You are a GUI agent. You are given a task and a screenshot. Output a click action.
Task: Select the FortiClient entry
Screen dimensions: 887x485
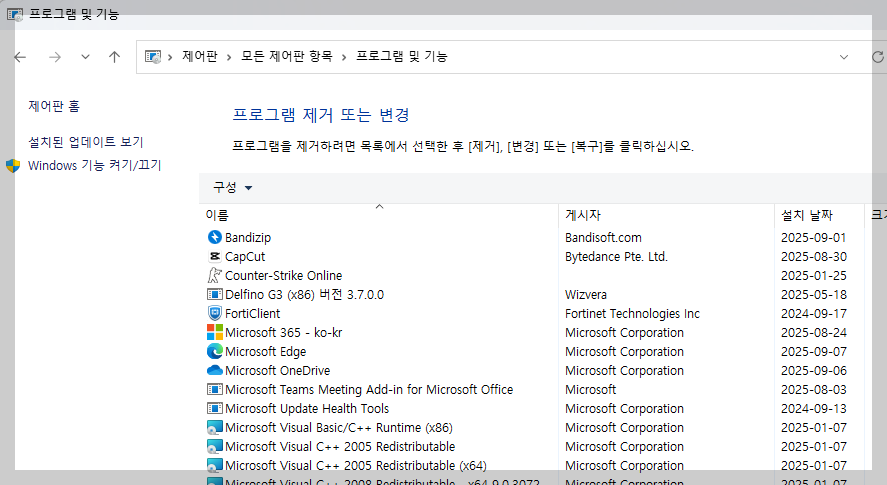252,314
